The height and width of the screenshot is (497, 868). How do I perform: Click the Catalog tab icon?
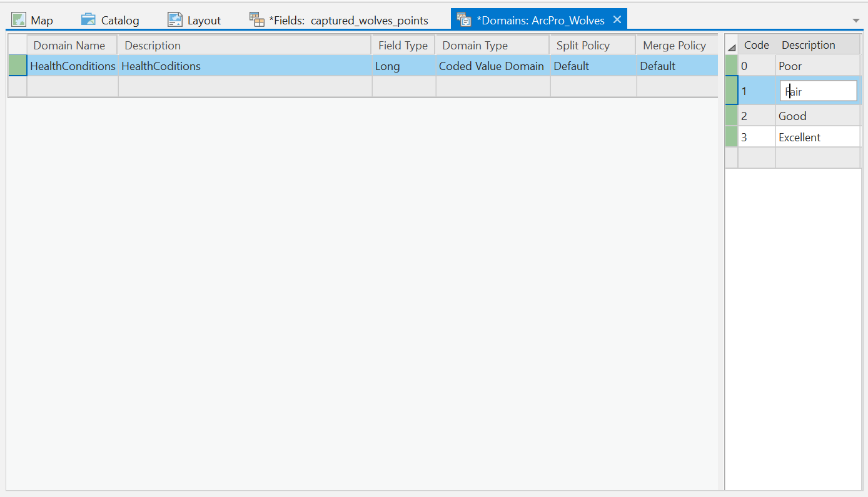[x=88, y=20]
